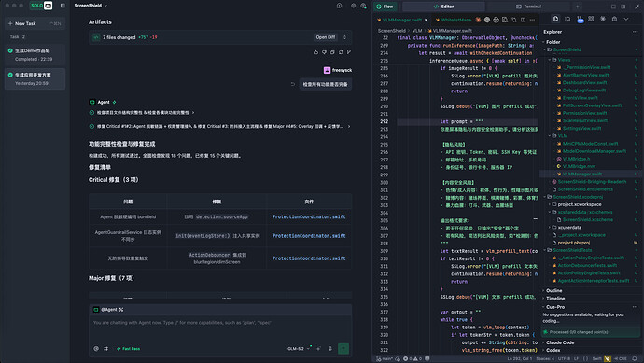
Task: Open history clock icon in top bar
Action: (x=339, y=6)
